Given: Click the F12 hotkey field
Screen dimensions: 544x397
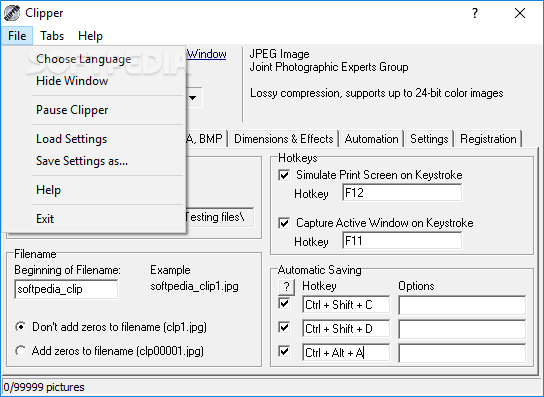Looking at the screenshot, I should click(x=402, y=193).
